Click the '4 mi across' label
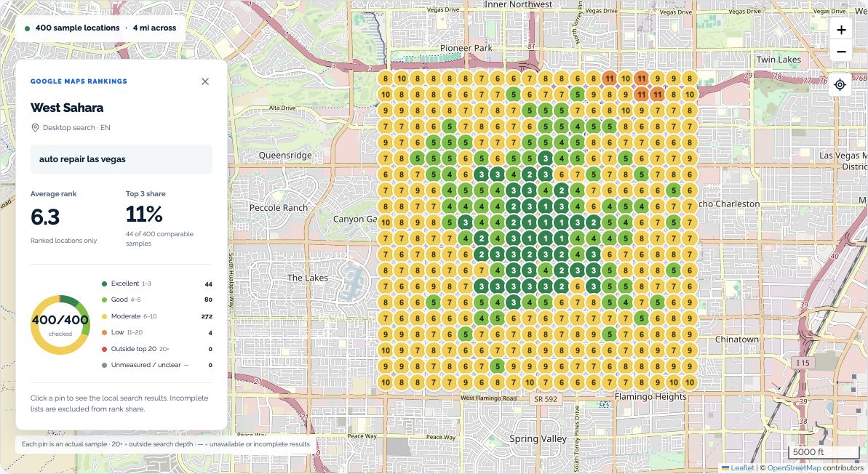The image size is (868, 474). (x=154, y=28)
